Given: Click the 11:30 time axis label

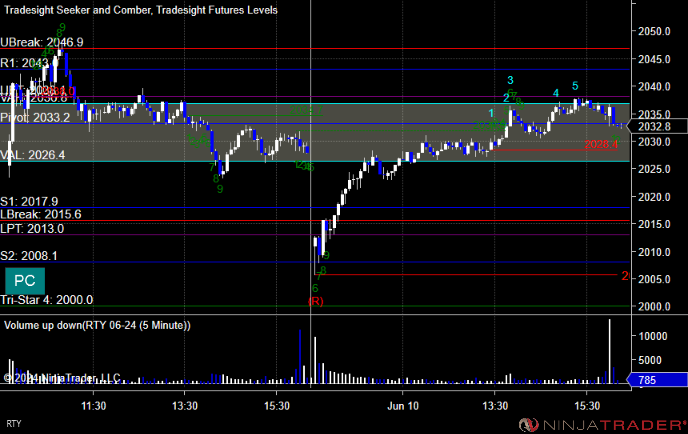Looking at the screenshot, I should 93,406.
